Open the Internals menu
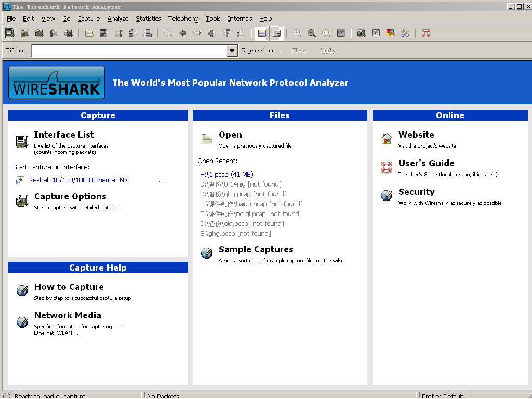Screen dimensions: 532x399 click(240, 19)
